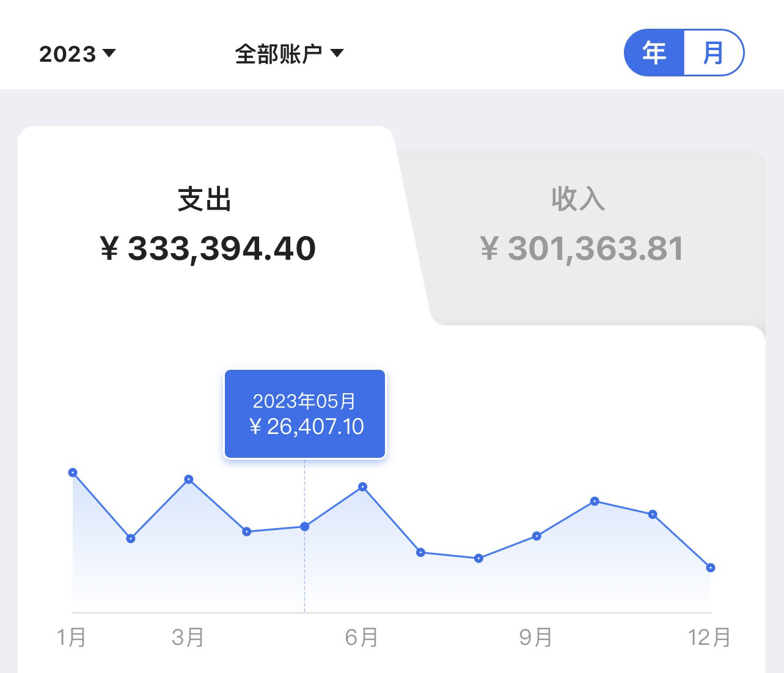The width and height of the screenshot is (784, 673).
Task: Click the 12月 axis label
Action: tap(709, 638)
